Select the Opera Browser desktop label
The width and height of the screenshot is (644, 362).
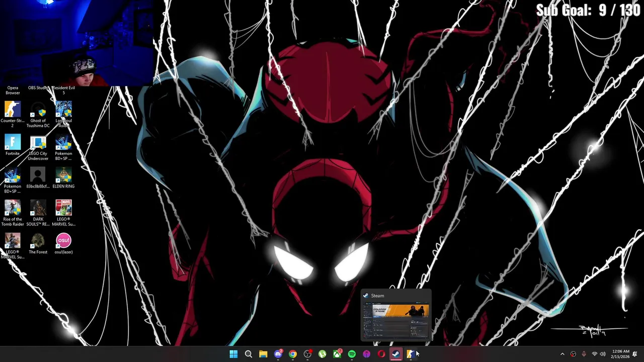(13, 90)
